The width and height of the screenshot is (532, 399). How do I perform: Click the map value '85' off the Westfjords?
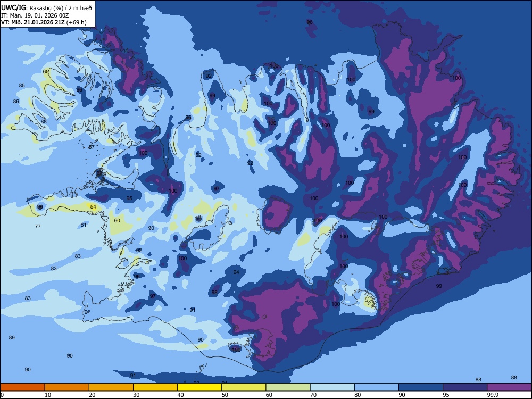[22, 86]
